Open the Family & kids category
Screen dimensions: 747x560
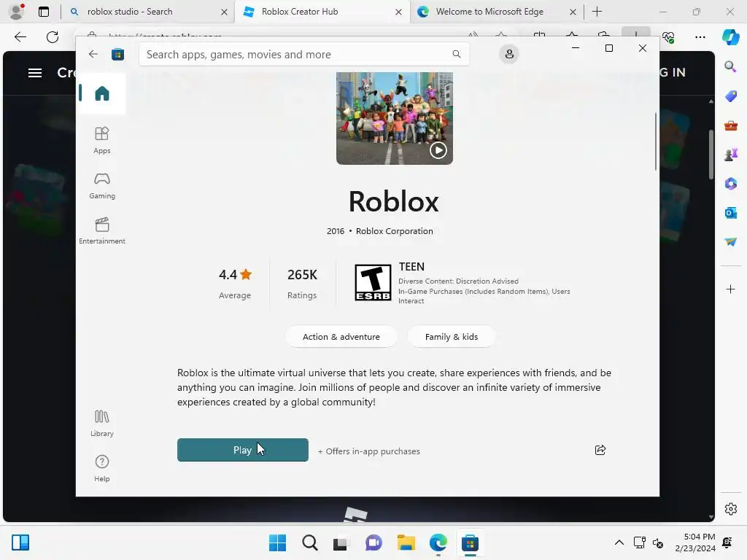pos(451,337)
